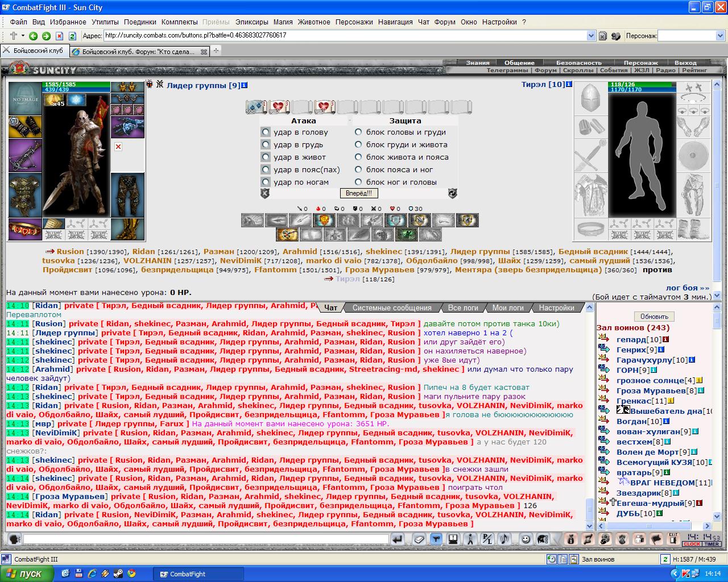The height and width of the screenshot is (582, 728).
Task: Click the EXIT icon in bottom toolbar
Action: click(x=673, y=539)
